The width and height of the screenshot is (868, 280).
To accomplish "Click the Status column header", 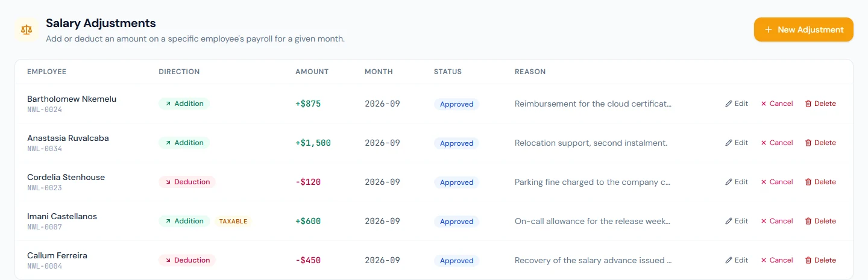I will click(447, 72).
